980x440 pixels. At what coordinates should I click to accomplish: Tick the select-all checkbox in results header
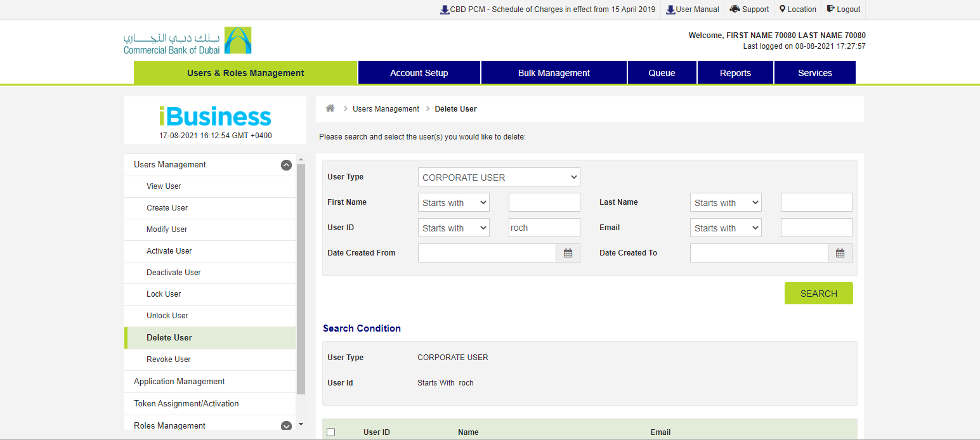pyautogui.click(x=330, y=432)
